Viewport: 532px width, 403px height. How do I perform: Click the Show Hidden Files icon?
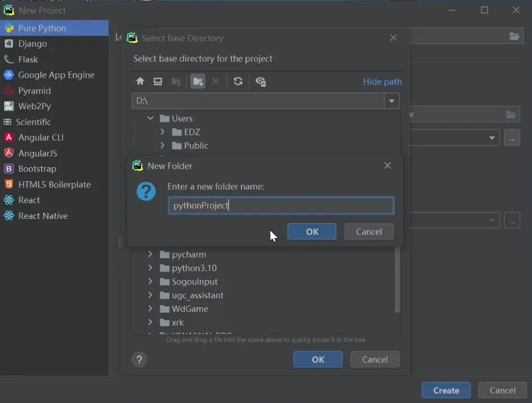click(x=260, y=82)
